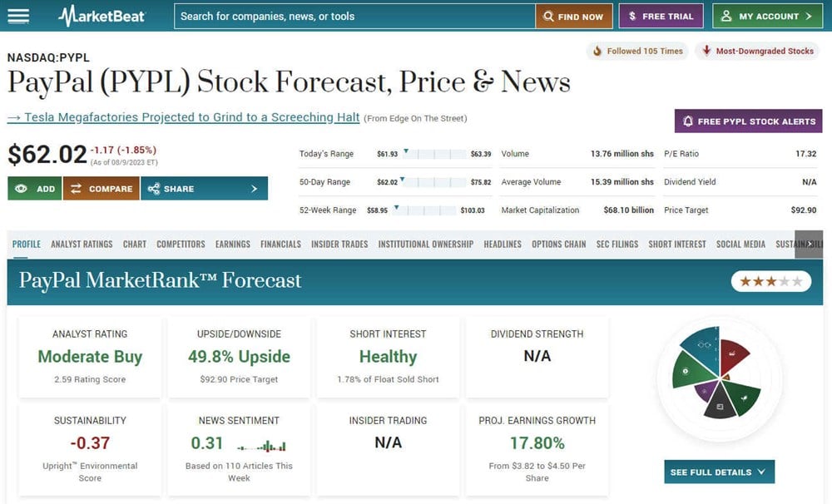This screenshot has width=832, height=504.
Task: Start the Free Trial button
Action: [x=661, y=17]
